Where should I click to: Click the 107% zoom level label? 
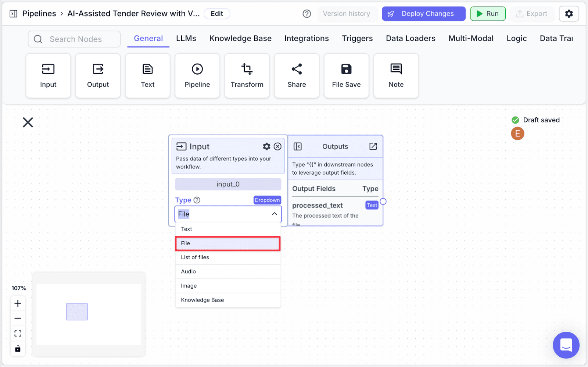pyautogui.click(x=19, y=288)
